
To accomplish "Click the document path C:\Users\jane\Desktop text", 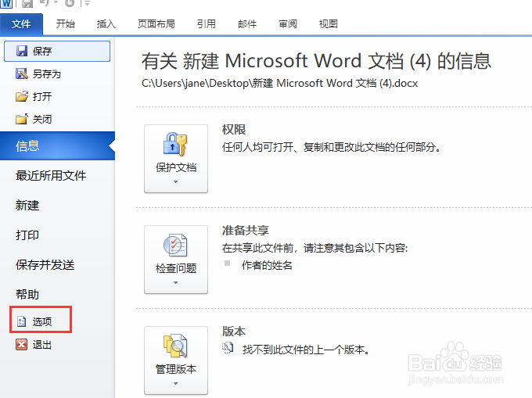I will 279,84.
